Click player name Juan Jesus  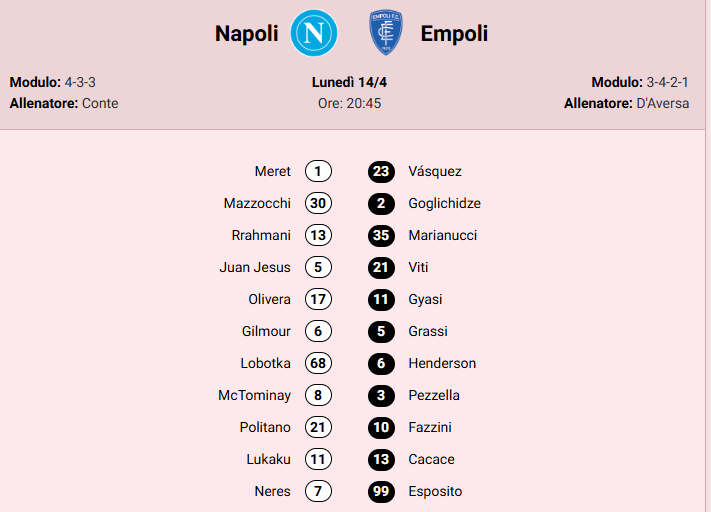(x=255, y=267)
